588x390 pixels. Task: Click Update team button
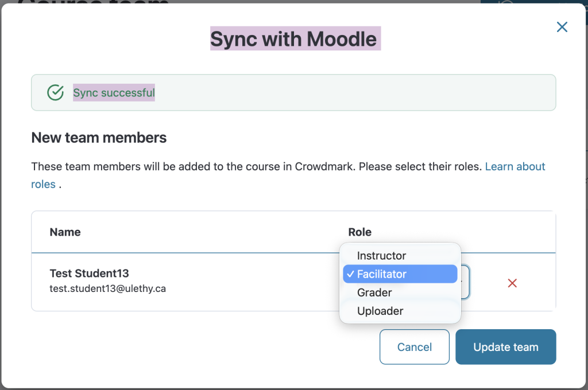point(505,347)
